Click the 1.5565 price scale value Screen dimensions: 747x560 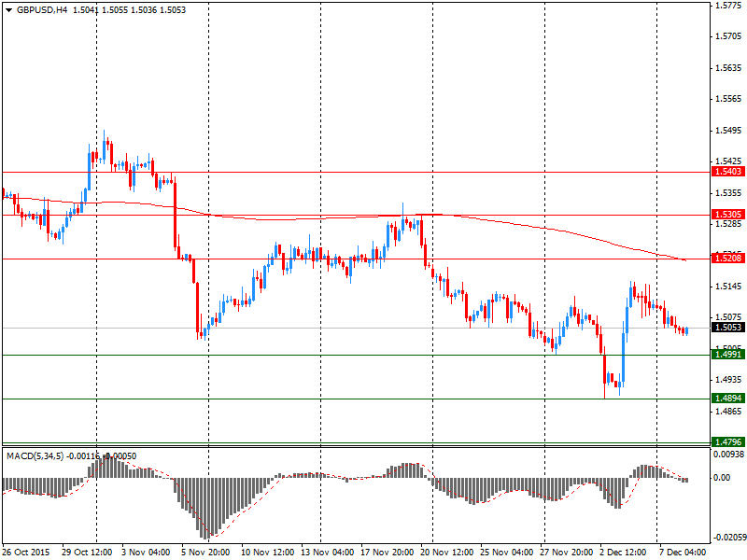729,99
